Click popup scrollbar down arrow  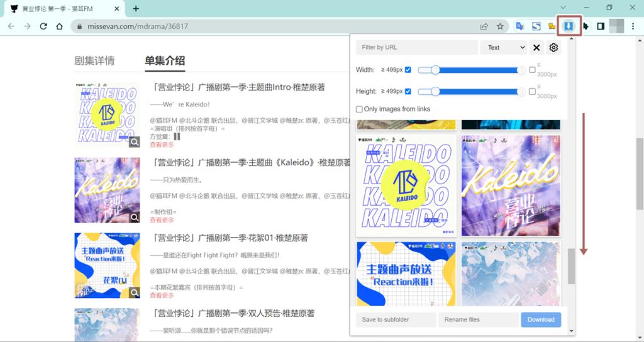571,331
